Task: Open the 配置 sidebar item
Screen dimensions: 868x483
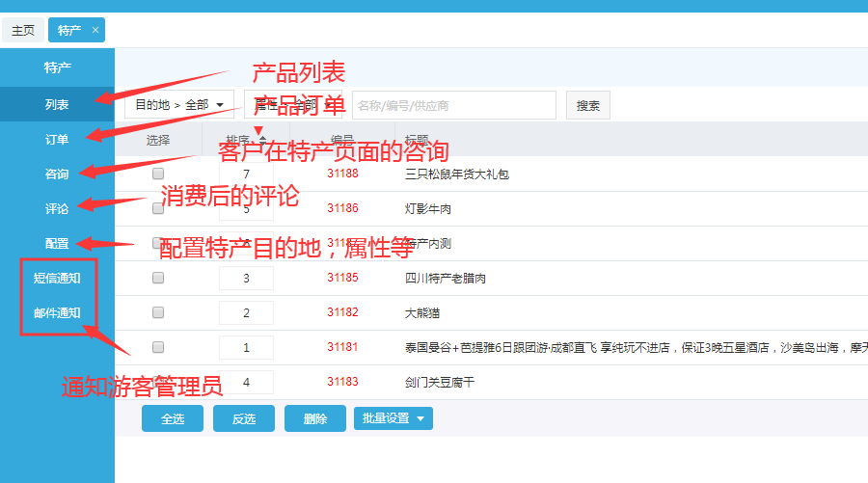Action: 57,243
